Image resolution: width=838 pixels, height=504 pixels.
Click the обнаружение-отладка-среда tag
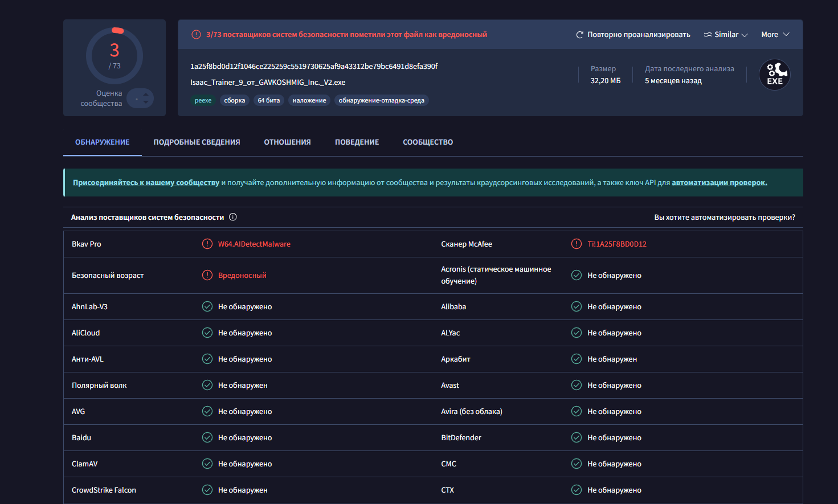pyautogui.click(x=381, y=101)
